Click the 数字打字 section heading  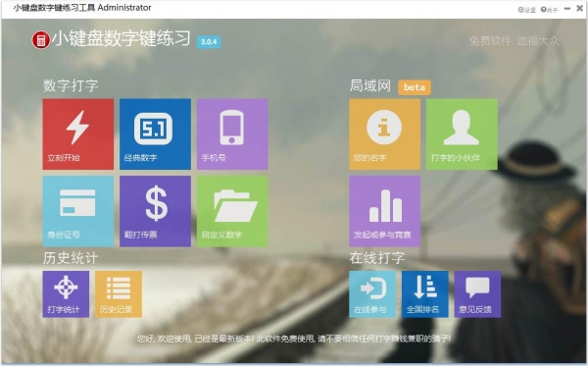pyautogui.click(x=71, y=85)
